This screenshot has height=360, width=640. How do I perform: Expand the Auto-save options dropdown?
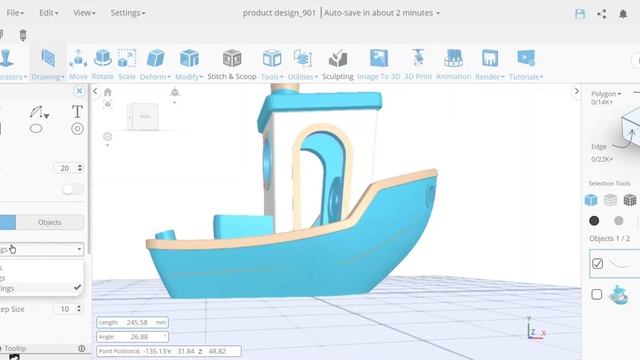pyautogui.click(x=438, y=13)
